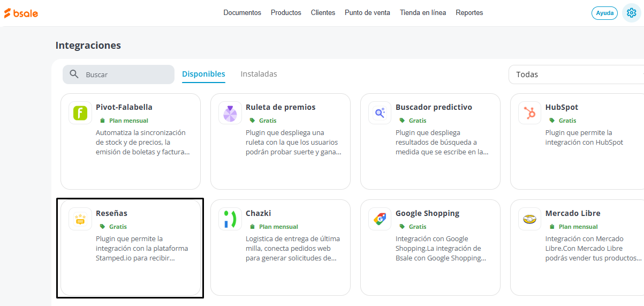644x306 pixels.
Task: Click Plan mensual label on Pivot-Falabella card
Action: pos(128,121)
